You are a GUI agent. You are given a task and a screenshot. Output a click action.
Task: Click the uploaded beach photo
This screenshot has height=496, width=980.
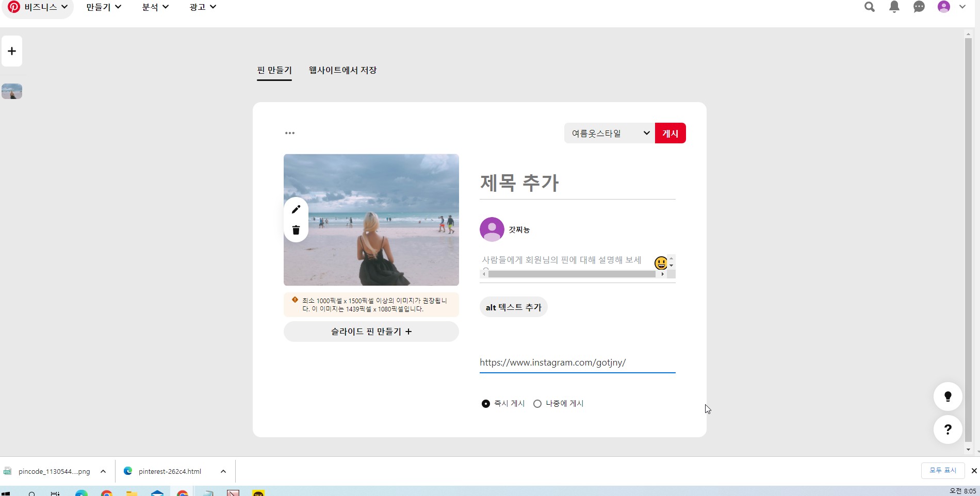click(x=371, y=220)
